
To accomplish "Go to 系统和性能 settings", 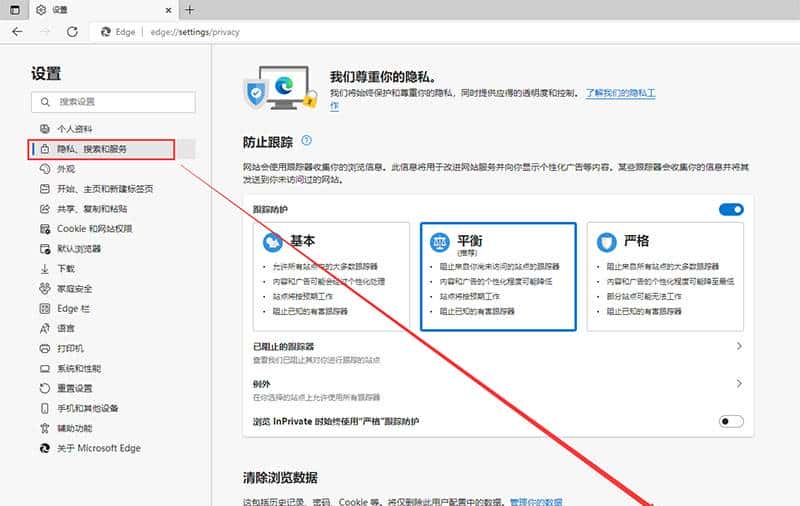I will tap(79, 368).
